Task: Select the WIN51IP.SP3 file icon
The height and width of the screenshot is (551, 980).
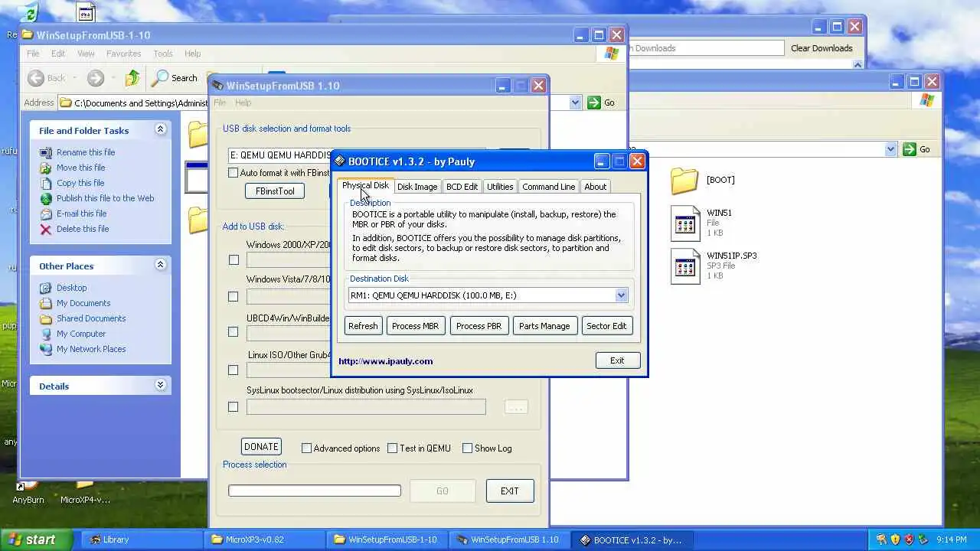Action: click(685, 266)
